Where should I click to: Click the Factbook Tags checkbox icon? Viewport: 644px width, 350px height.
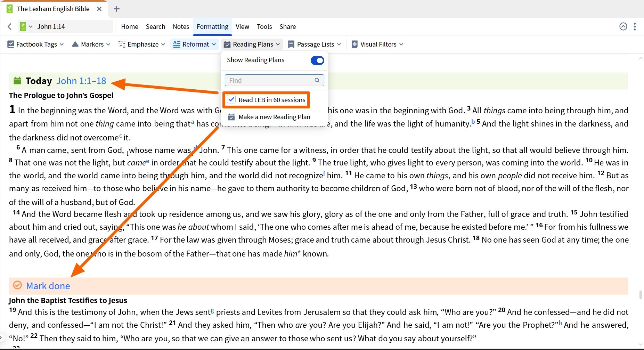[11, 44]
